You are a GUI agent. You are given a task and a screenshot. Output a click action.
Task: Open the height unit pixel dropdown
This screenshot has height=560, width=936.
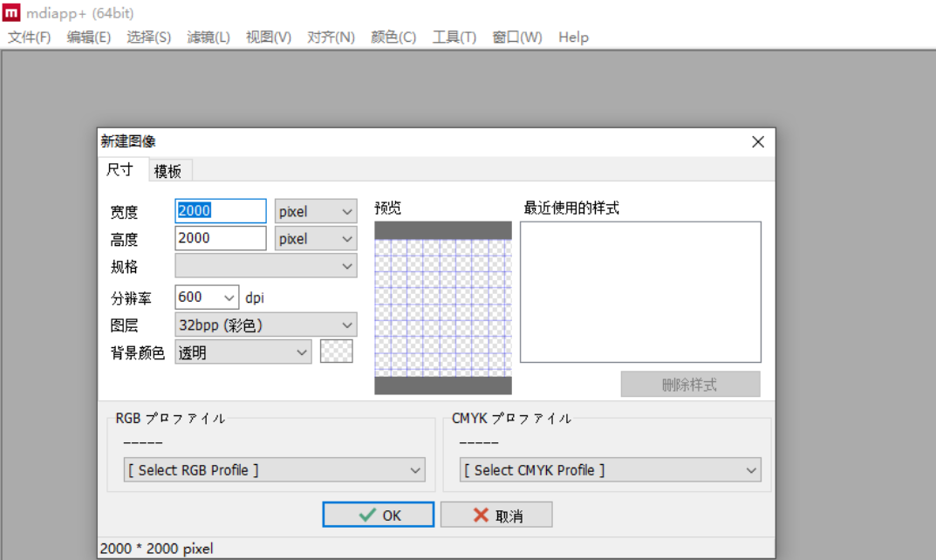[314, 238]
